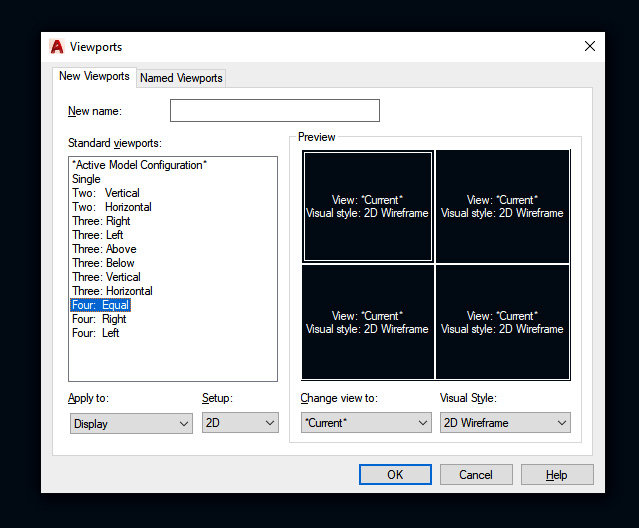This screenshot has width=639, height=528.
Task: Expand the Visual Style dropdown
Action: pyautogui.click(x=505, y=423)
